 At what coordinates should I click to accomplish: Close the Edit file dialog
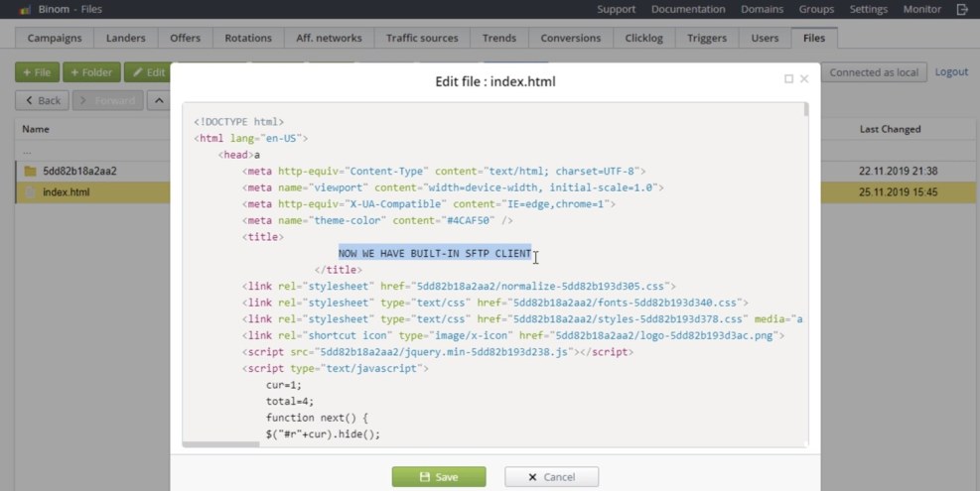coord(804,79)
